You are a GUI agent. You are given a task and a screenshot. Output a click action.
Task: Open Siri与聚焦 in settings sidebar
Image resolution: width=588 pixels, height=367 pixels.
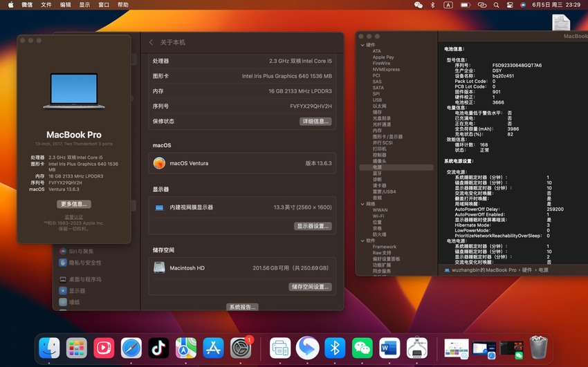77,252
